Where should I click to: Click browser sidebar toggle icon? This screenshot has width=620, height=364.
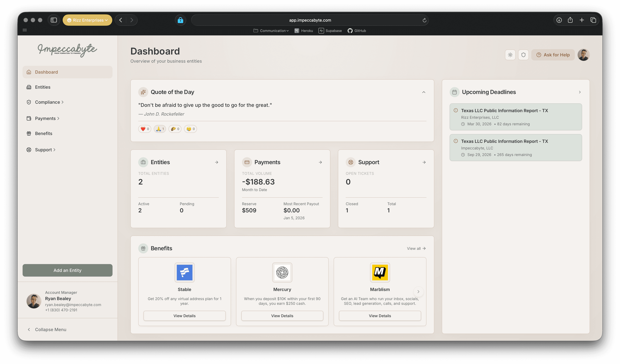tap(54, 20)
